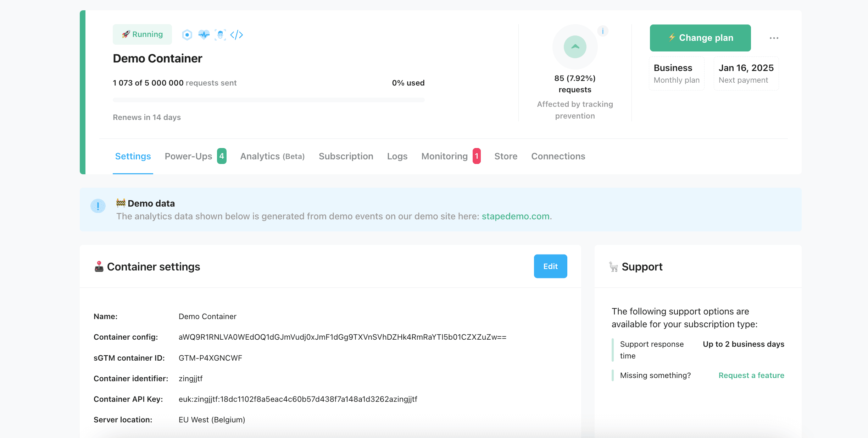
Task: Click the Change plan button
Action: [x=700, y=38]
